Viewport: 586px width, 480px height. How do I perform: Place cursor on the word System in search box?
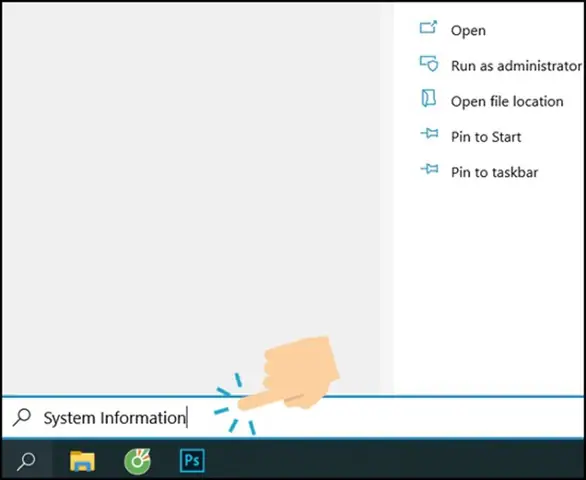point(69,418)
